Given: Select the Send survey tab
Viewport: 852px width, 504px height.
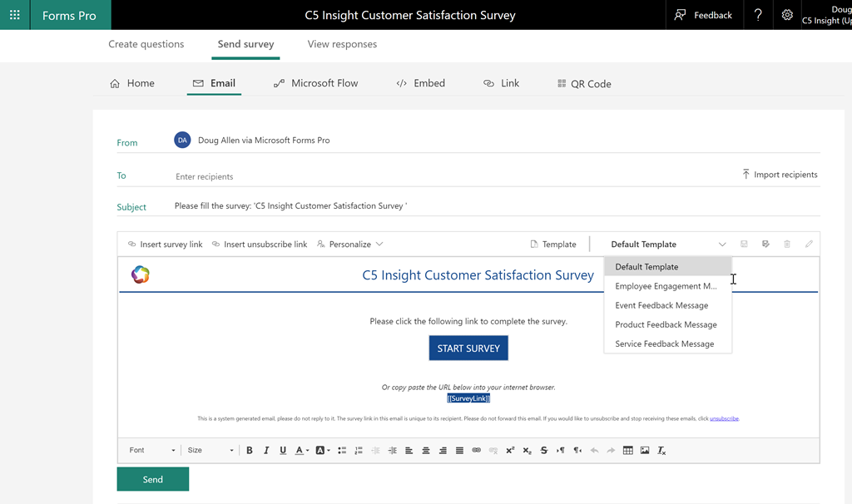Looking at the screenshot, I should pos(245,44).
